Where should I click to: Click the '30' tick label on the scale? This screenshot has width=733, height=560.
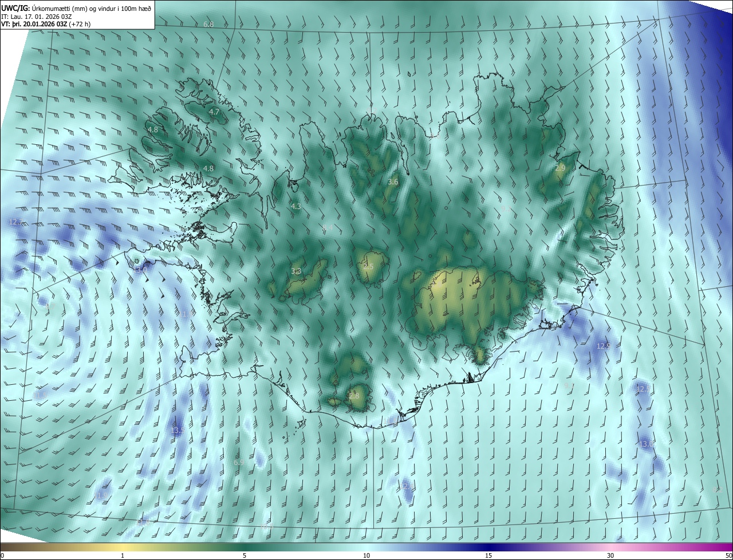[610, 556]
